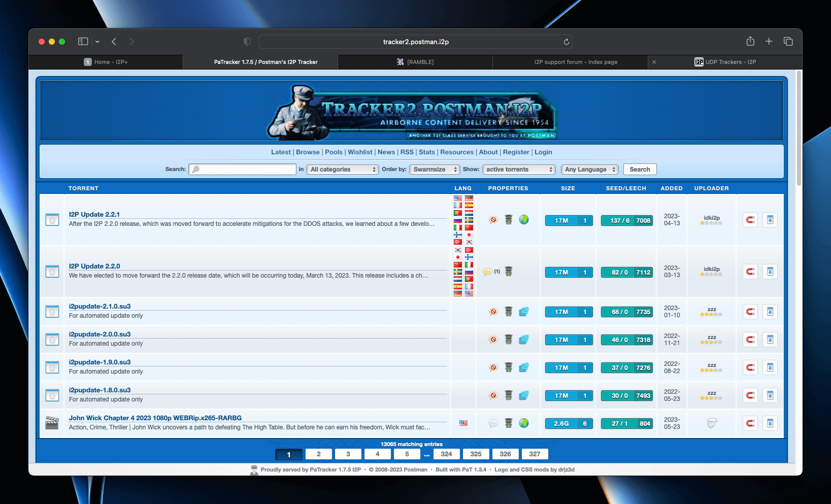Click the application category icon for I2P Update 2.2.1
This screenshot has height=504, width=831.
tap(52, 220)
